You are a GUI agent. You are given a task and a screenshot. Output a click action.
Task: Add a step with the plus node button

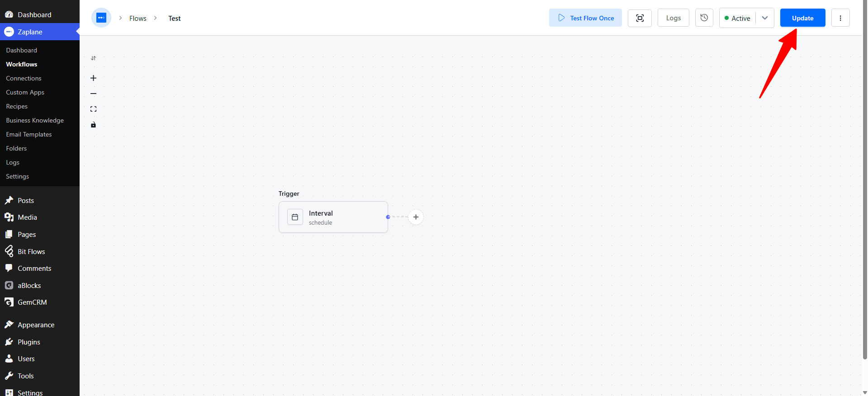coord(416,217)
